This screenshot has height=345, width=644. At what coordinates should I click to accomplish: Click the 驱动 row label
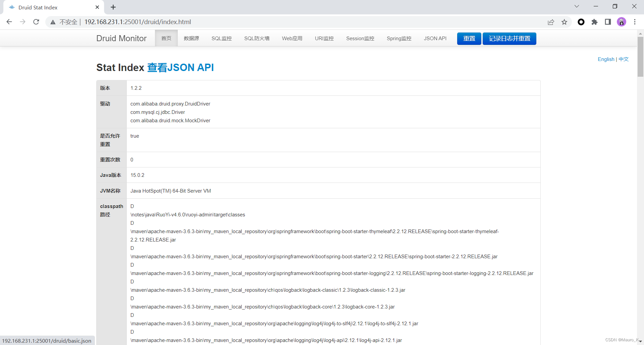[x=105, y=104]
